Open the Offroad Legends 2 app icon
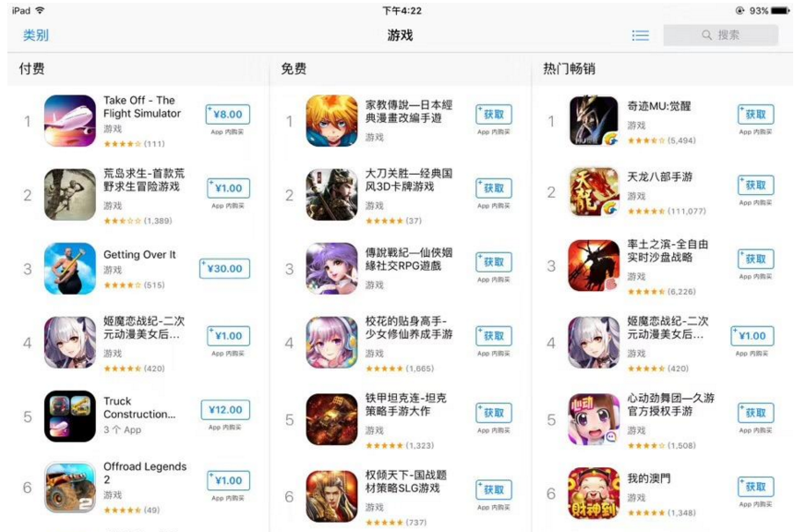The width and height of the screenshot is (807, 532). pyautogui.click(x=70, y=487)
